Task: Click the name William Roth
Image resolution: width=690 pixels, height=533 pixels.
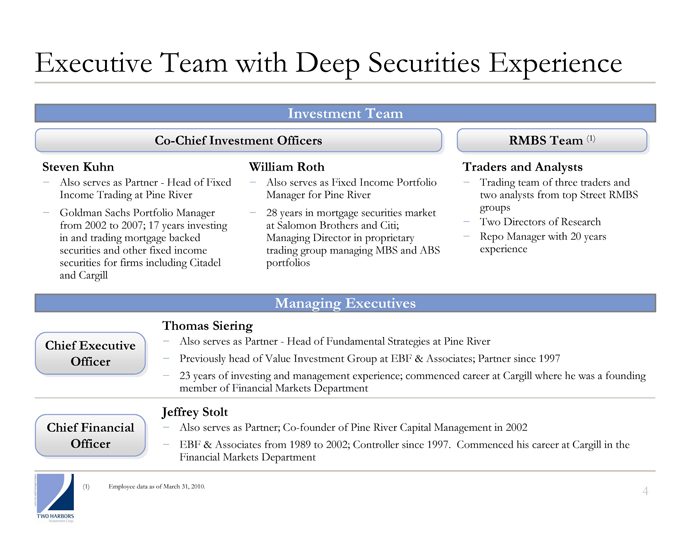Action: click(x=286, y=167)
